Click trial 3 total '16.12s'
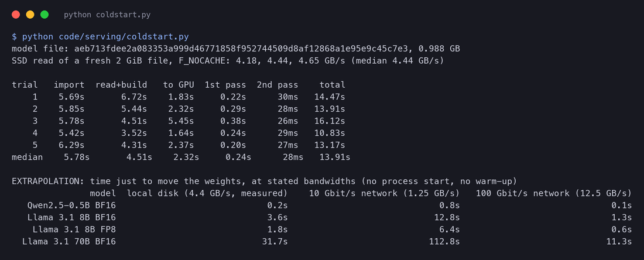 pos(330,121)
